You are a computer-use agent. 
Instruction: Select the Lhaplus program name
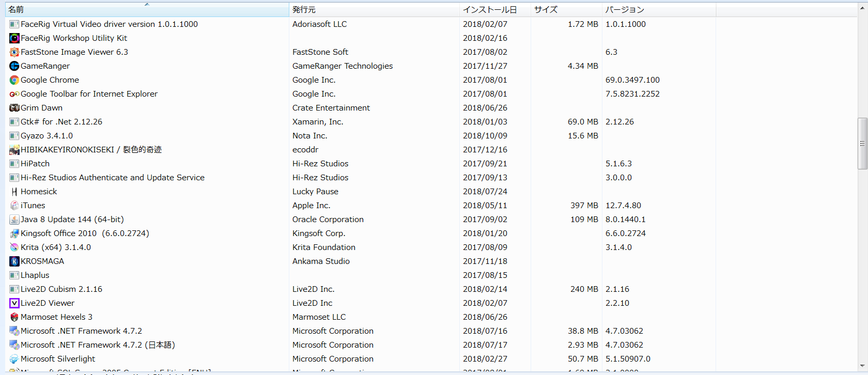point(35,275)
